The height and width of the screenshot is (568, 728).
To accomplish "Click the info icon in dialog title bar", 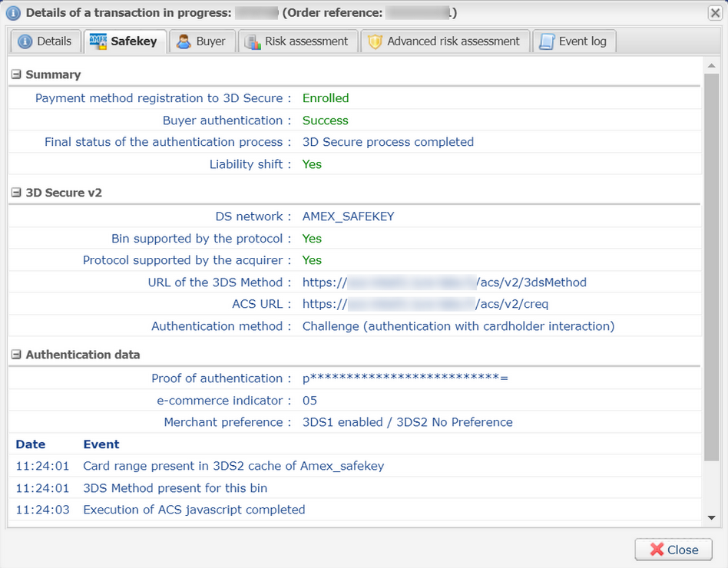I will 13,12.
